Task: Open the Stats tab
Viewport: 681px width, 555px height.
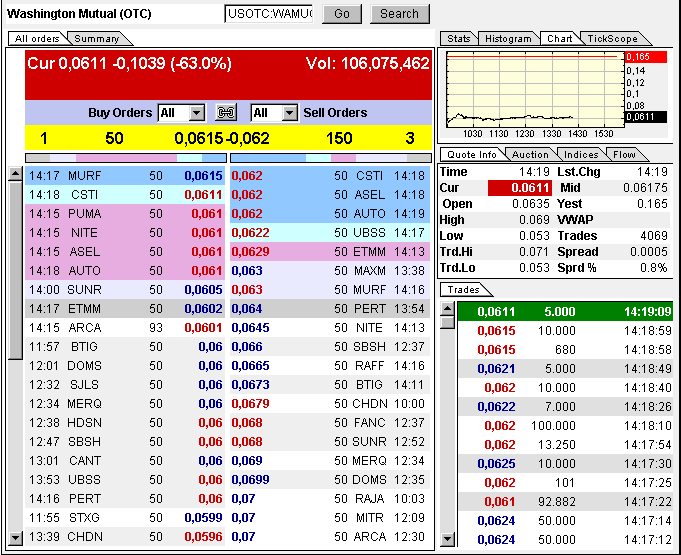Action: [459, 39]
